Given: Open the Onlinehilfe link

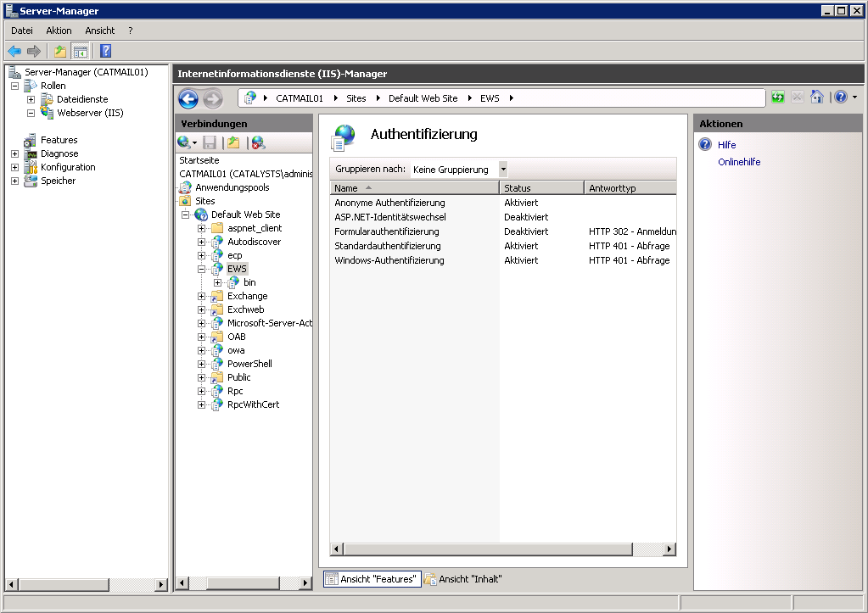Looking at the screenshot, I should pos(738,162).
